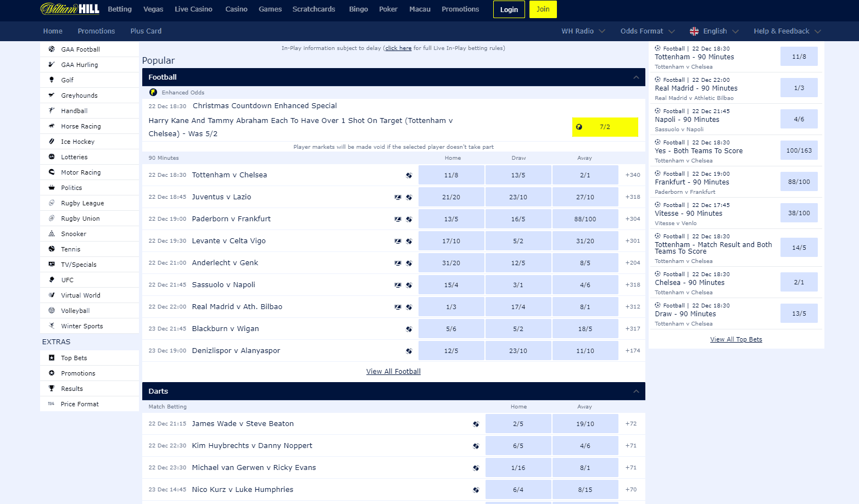The height and width of the screenshot is (504, 859).
Task: Switch to the Vegas tab
Action: [153, 9]
